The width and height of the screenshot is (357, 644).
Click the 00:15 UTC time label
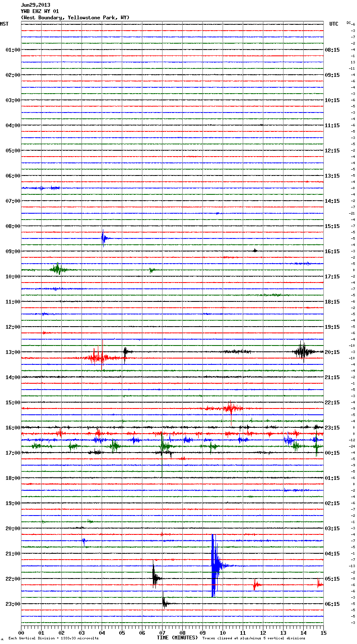(332, 453)
